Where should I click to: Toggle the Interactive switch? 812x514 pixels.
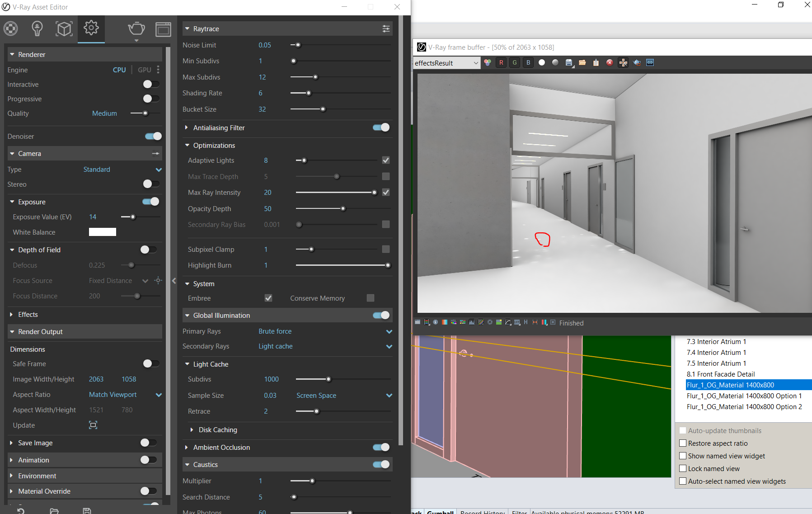[x=151, y=84]
